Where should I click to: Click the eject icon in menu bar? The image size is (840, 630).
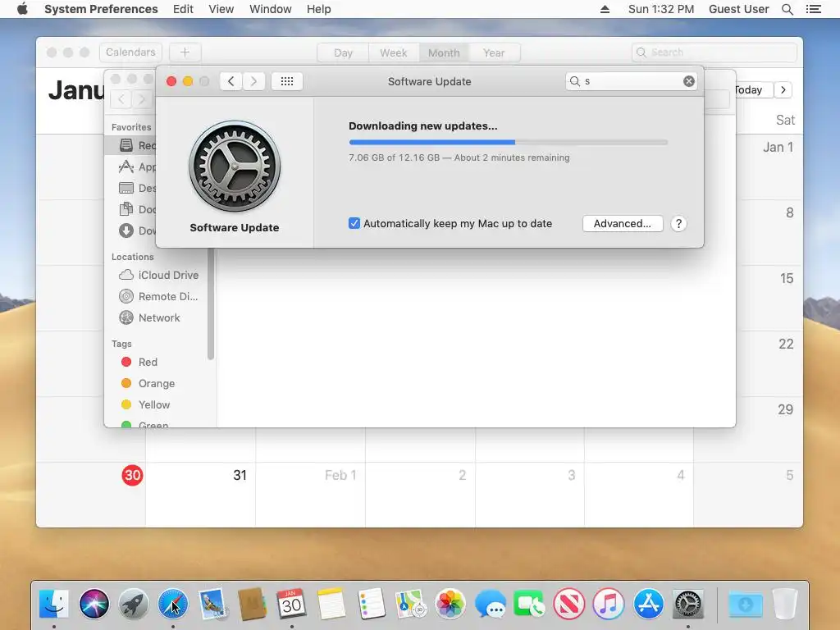coord(605,9)
